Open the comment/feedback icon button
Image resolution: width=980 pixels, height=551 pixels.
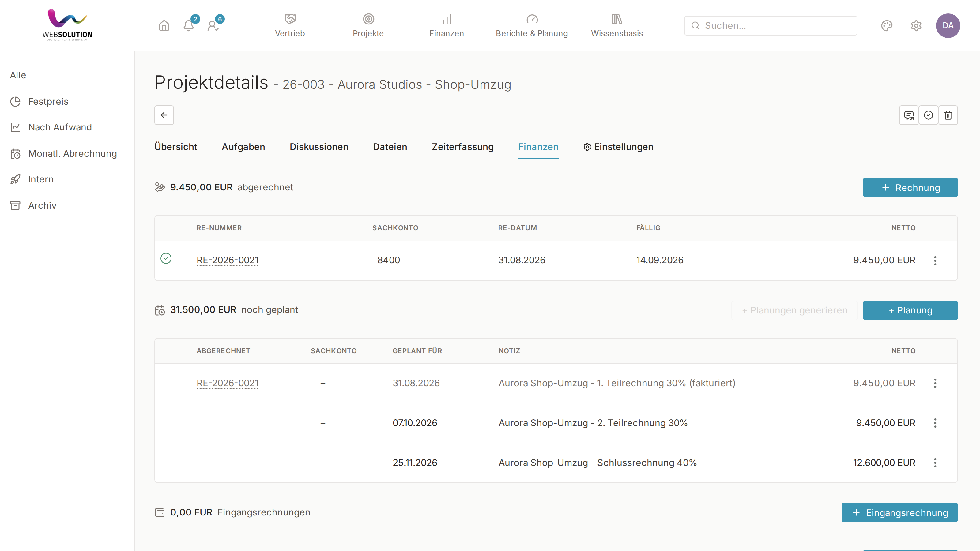tap(909, 115)
